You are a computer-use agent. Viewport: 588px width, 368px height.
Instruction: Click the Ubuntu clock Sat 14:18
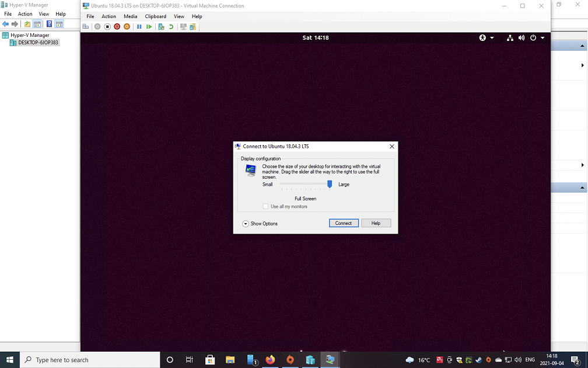point(316,37)
